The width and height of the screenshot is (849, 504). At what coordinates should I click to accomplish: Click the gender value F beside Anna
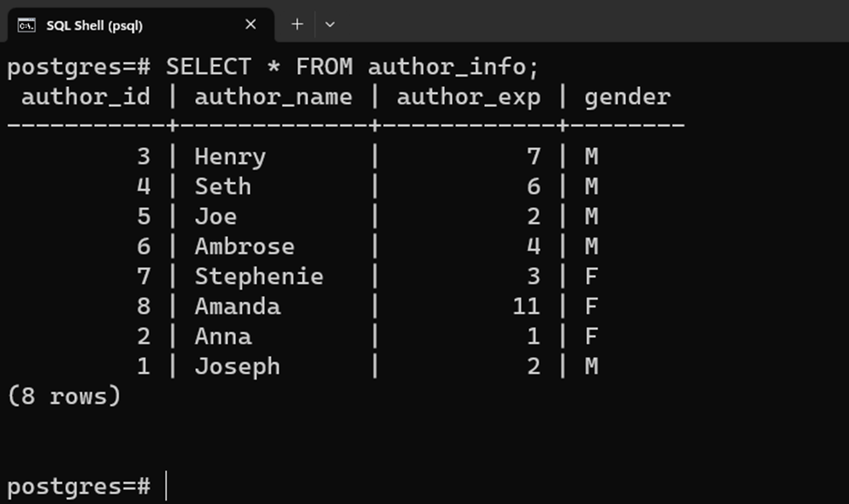point(591,335)
